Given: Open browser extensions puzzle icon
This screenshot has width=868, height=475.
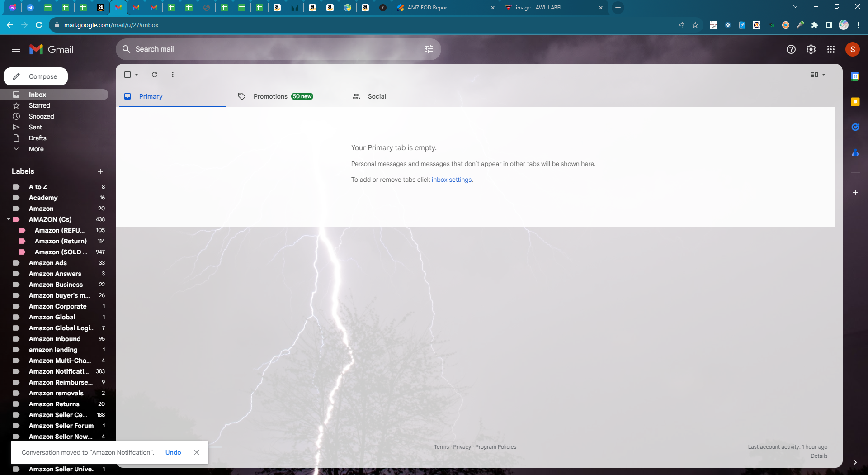Looking at the screenshot, I should click(x=815, y=25).
